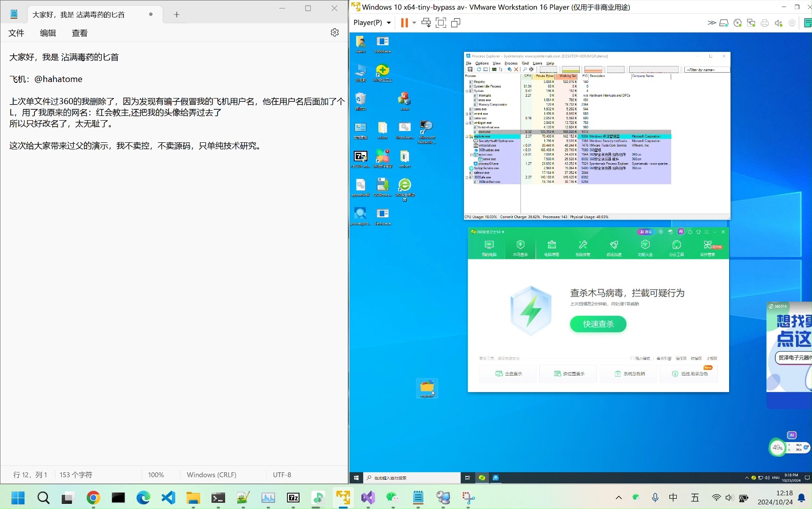The height and width of the screenshot is (509, 812).
Task: Enter VMware full screen mode icon
Action: point(441,23)
